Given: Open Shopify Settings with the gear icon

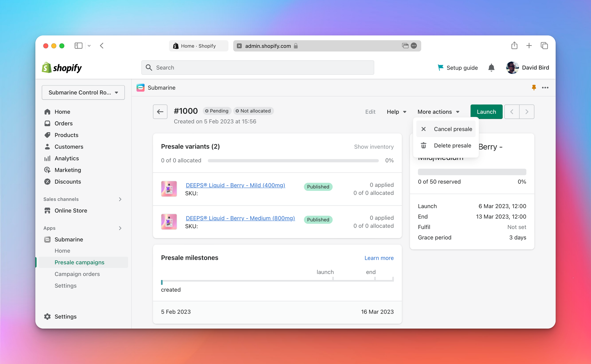Looking at the screenshot, I should point(47,316).
